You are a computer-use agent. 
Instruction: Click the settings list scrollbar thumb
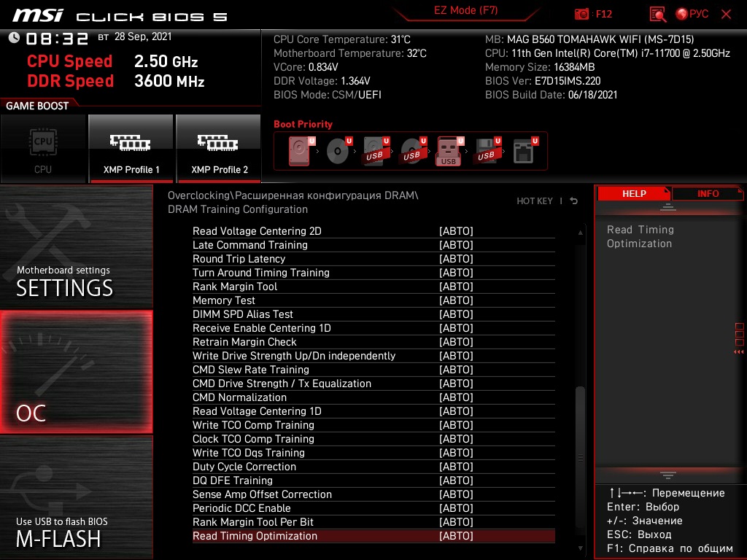point(580,458)
